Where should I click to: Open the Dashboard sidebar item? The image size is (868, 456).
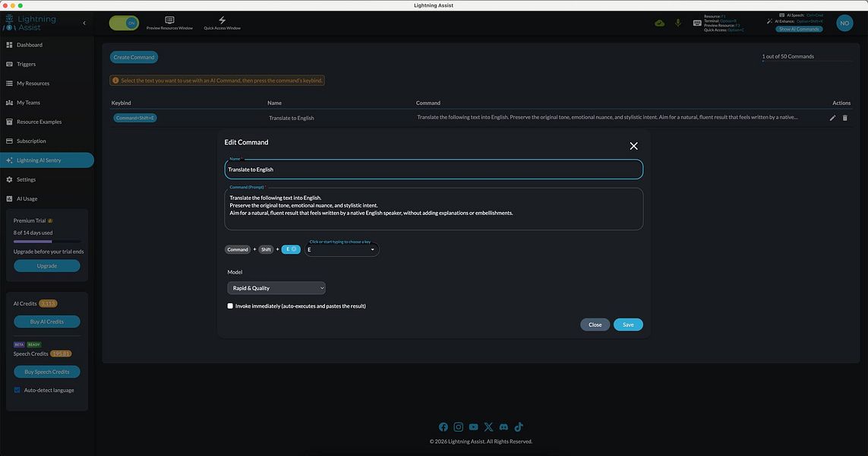(x=46, y=45)
